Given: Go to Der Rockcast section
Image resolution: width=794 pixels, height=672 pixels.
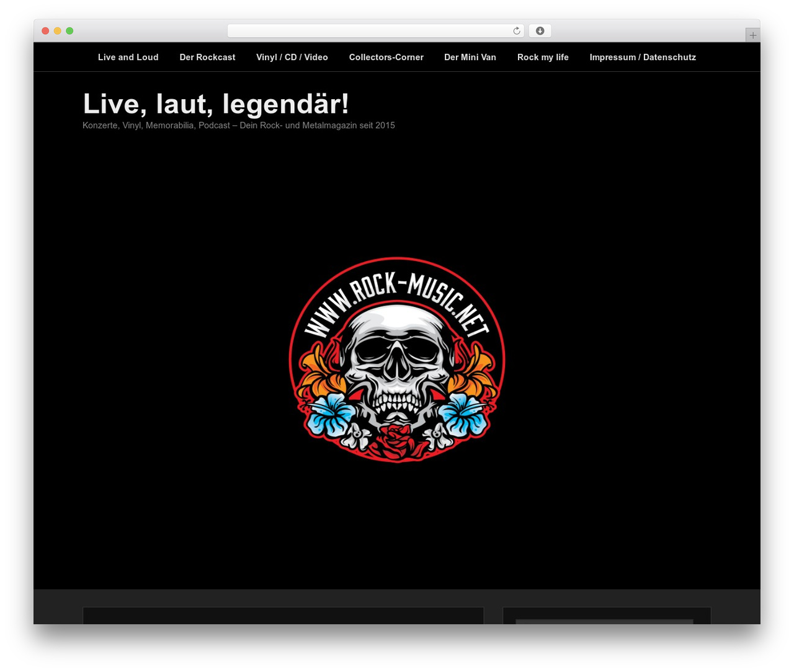Looking at the screenshot, I should coord(207,57).
